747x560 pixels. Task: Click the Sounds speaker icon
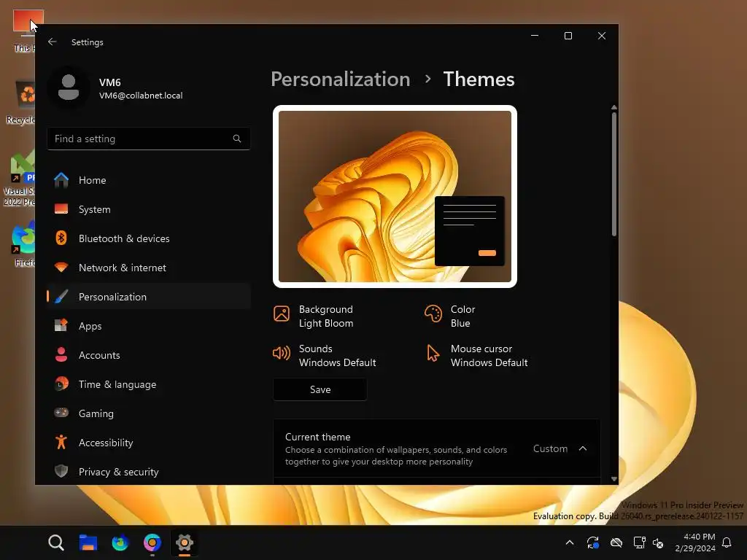tap(282, 353)
